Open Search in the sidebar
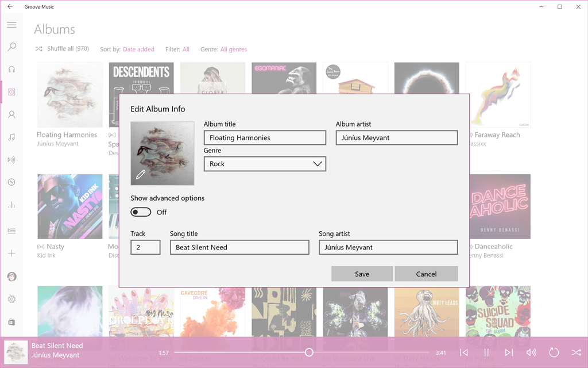The height and width of the screenshot is (368, 588). tap(11, 47)
